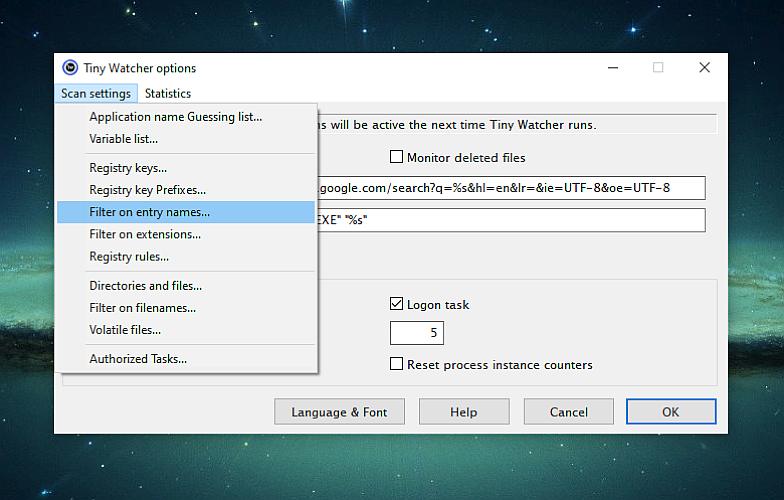
Task: Click the number field showing 5
Action: [416, 333]
